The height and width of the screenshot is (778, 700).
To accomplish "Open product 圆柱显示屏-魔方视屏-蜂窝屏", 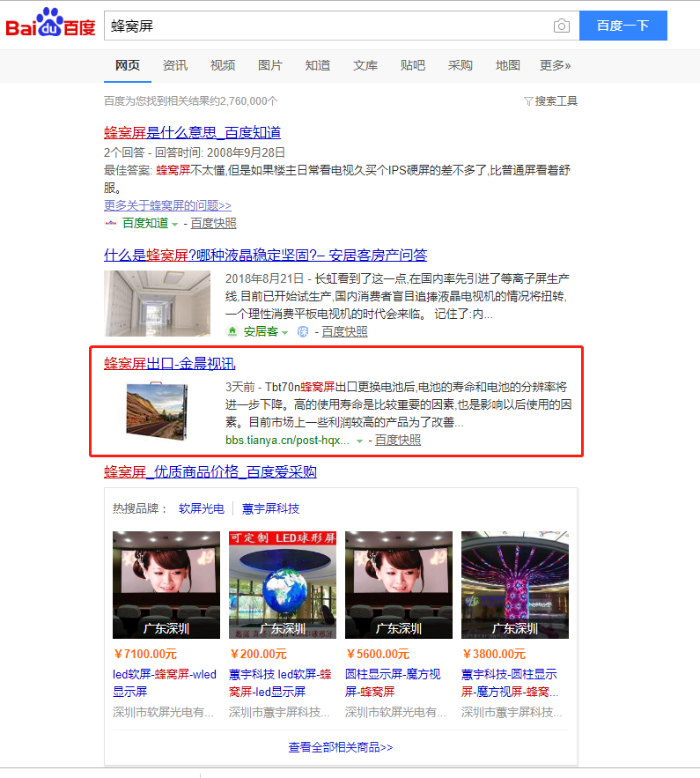I will [x=393, y=683].
